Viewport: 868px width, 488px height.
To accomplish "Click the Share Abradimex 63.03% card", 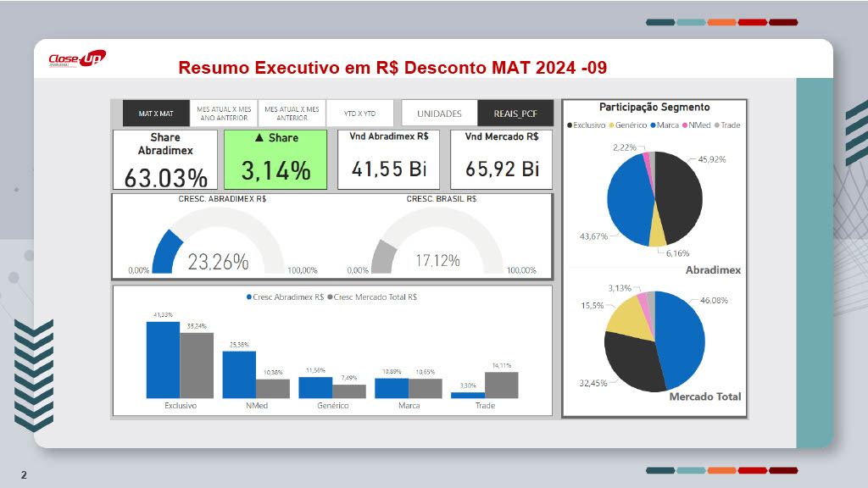I will [165, 160].
